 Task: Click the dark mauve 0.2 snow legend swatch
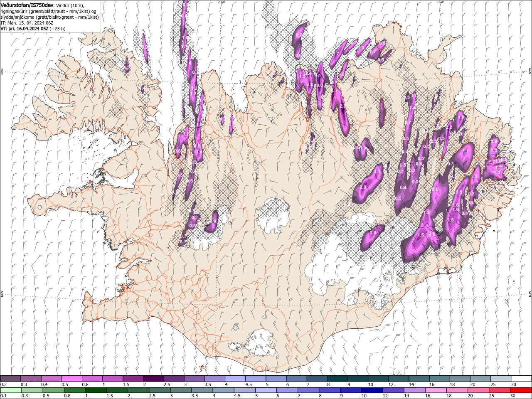coord(10,379)
